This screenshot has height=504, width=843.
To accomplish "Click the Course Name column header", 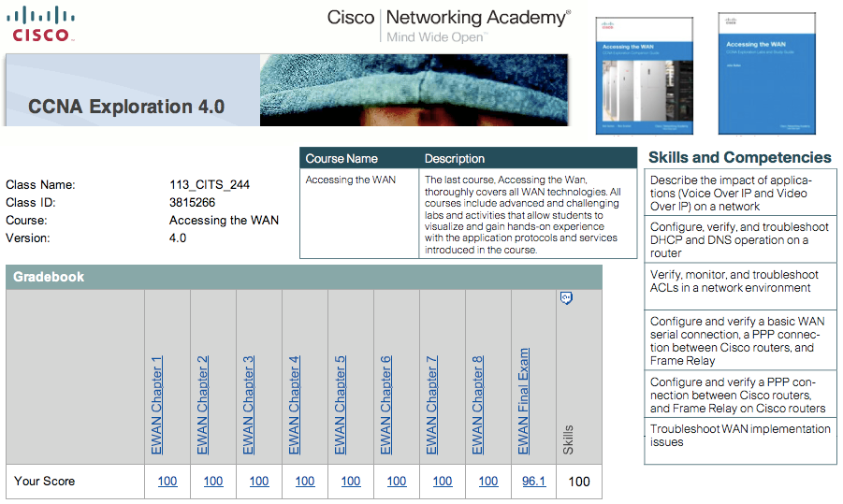I will point(342,159).
